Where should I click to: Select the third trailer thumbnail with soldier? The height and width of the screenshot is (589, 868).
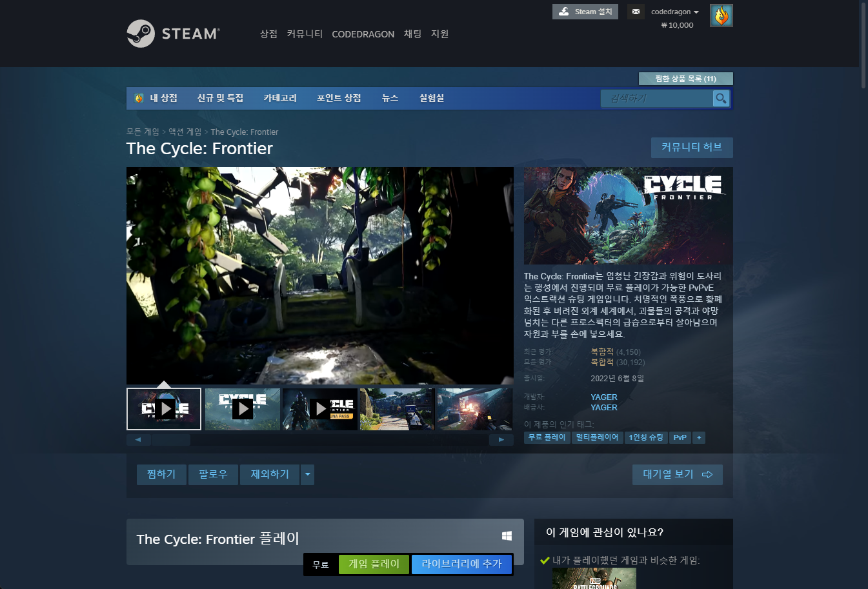click(x=320, y=409)
